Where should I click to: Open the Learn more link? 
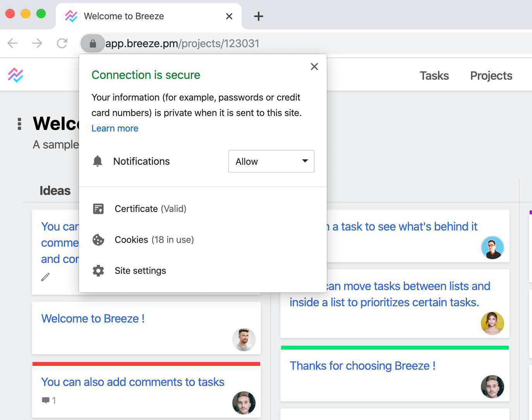(115, 128)
